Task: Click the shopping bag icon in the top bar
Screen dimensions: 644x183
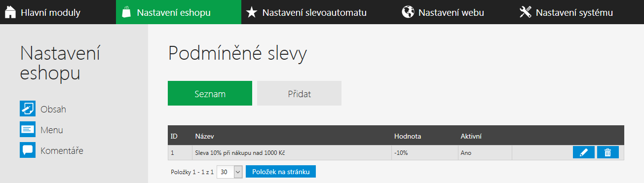Action: pos(126,12)
